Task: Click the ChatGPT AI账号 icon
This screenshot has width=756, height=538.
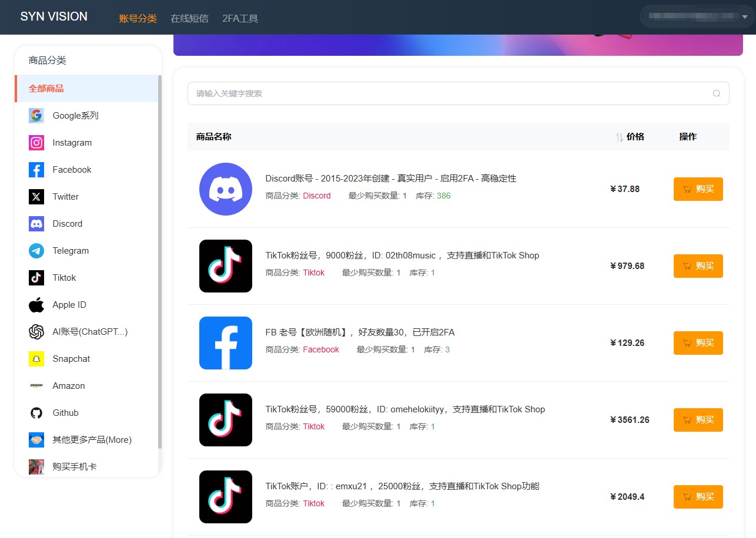Action: click(x=36, y=332)
